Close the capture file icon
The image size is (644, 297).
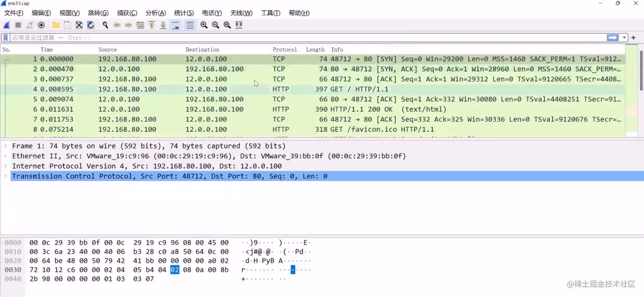click(x=79, y=26)
